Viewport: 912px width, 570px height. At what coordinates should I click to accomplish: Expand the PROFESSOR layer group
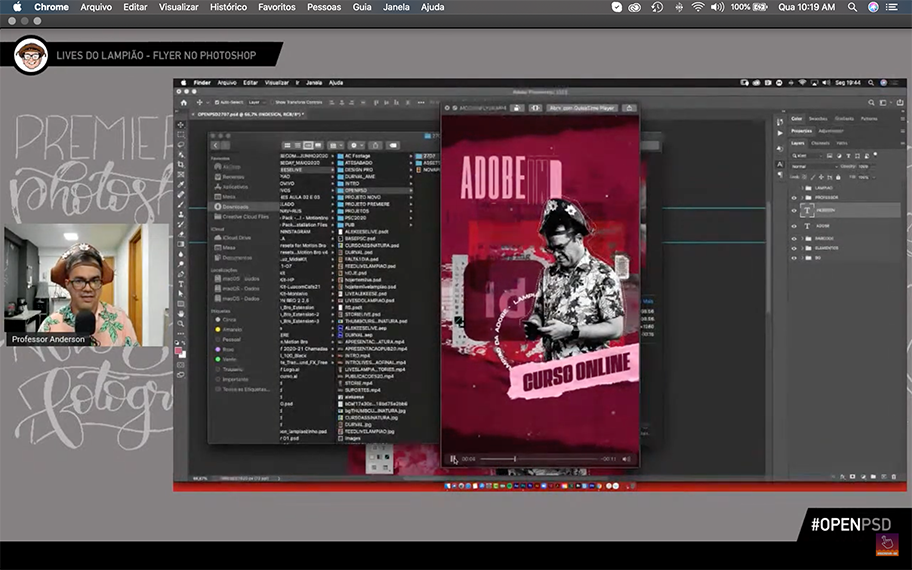coord(802,198)
